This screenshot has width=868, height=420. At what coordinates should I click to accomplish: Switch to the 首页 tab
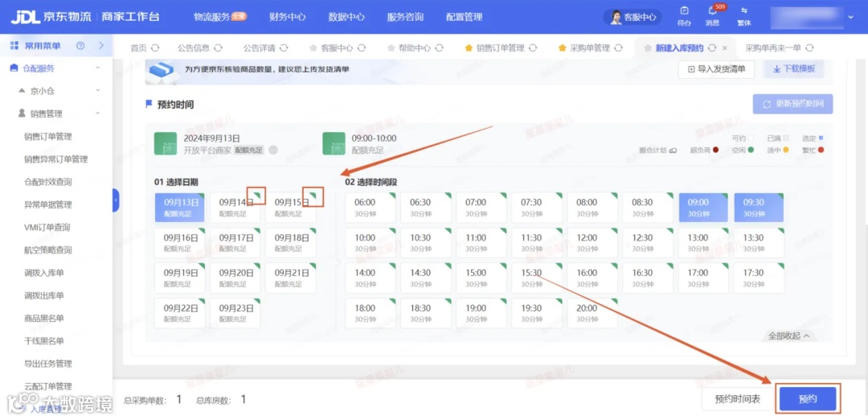point(138,48)
